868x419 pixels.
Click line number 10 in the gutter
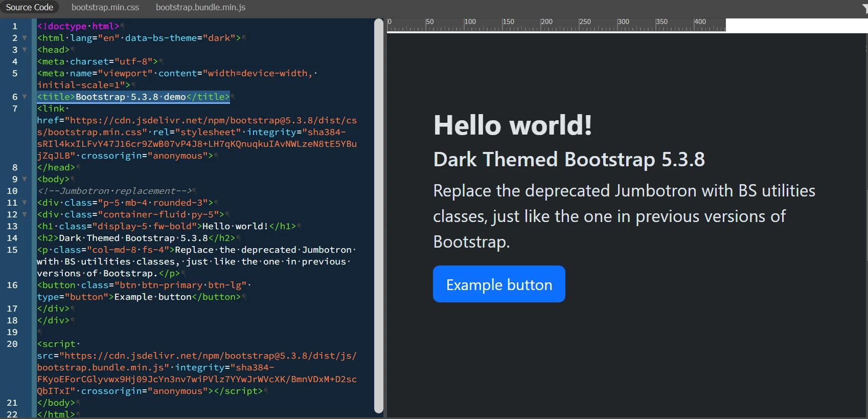click(12, 191)
